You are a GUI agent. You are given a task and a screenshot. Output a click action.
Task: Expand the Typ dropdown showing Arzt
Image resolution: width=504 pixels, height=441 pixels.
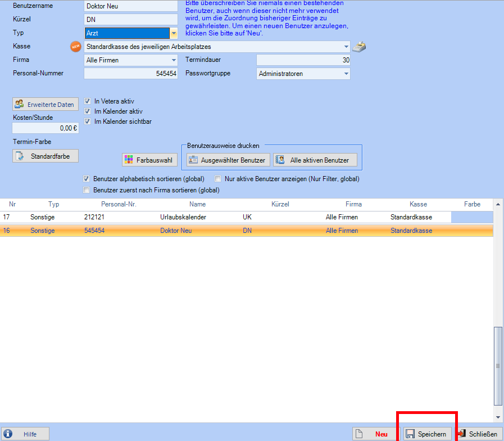pyautogui.click(x=174, y=33)
